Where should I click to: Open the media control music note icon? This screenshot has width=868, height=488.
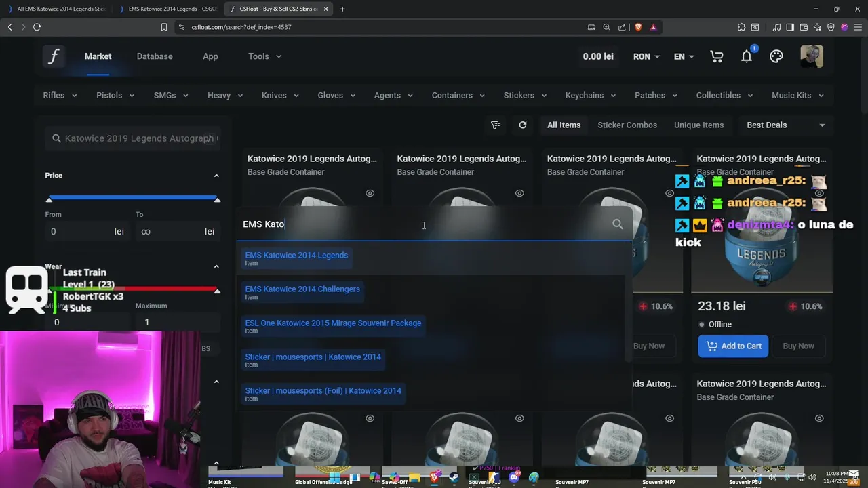coord(776,27)
